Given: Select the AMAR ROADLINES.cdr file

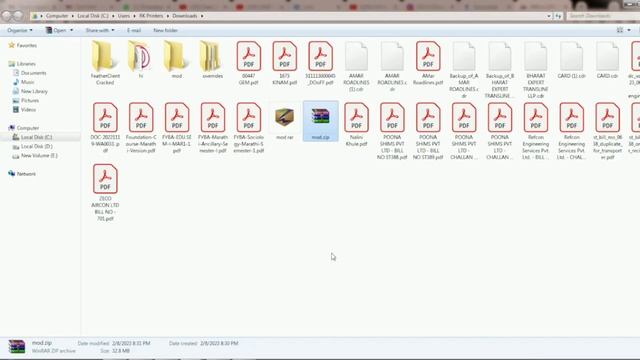Looking at the screenshot, I should (392, 66).
